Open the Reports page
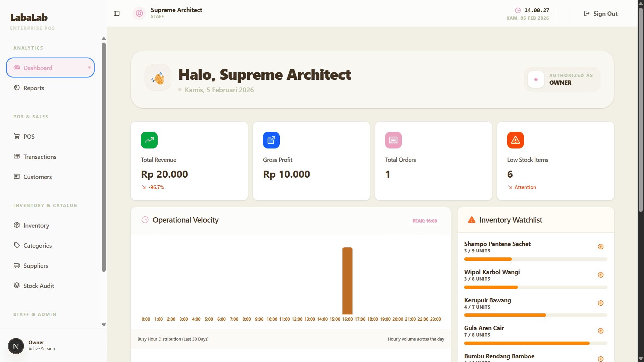 pos(50,88)
